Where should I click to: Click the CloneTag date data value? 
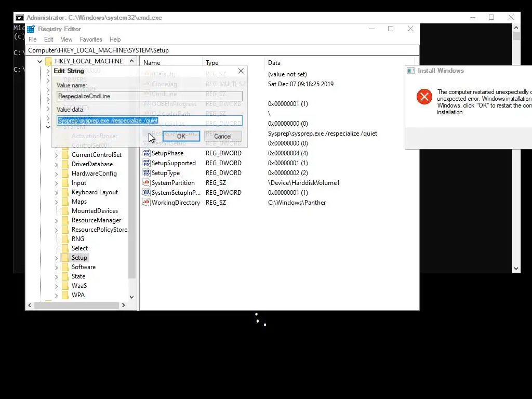coord(301,84)
